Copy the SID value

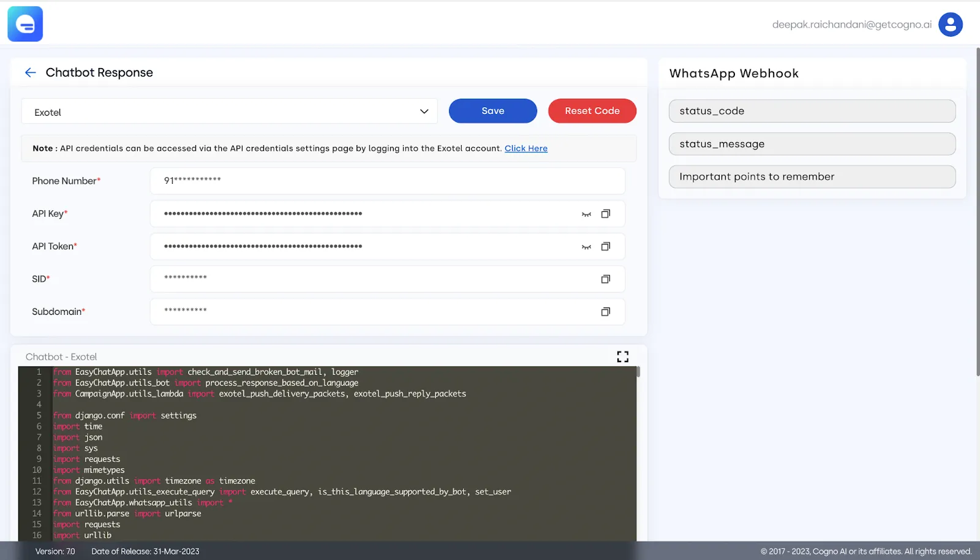pos(605,279)
